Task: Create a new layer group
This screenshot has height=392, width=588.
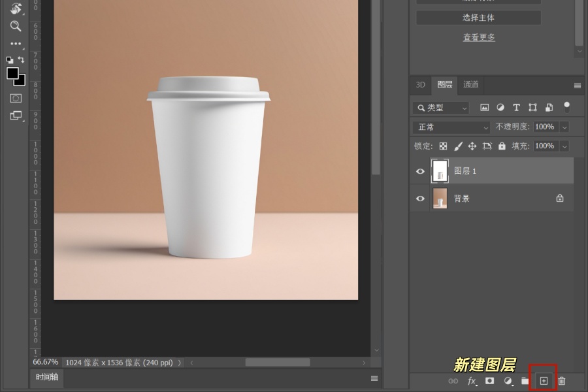Action: coord(525,381)
